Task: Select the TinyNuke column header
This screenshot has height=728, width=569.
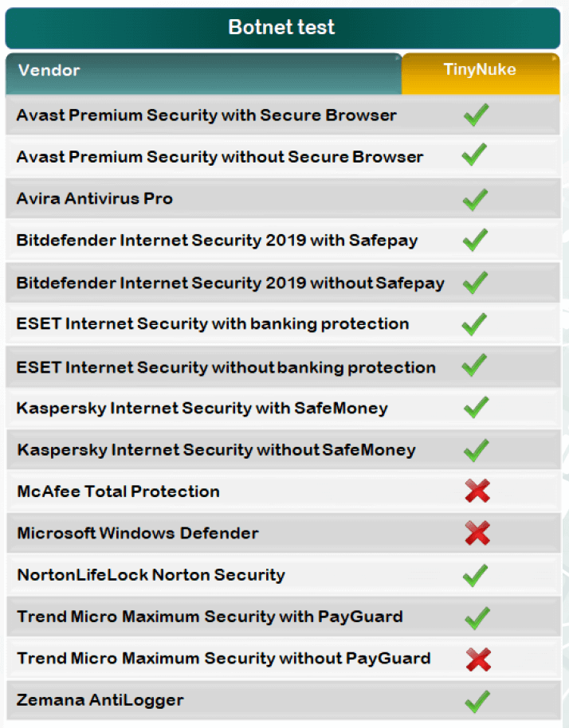Action: coord(480,70)
